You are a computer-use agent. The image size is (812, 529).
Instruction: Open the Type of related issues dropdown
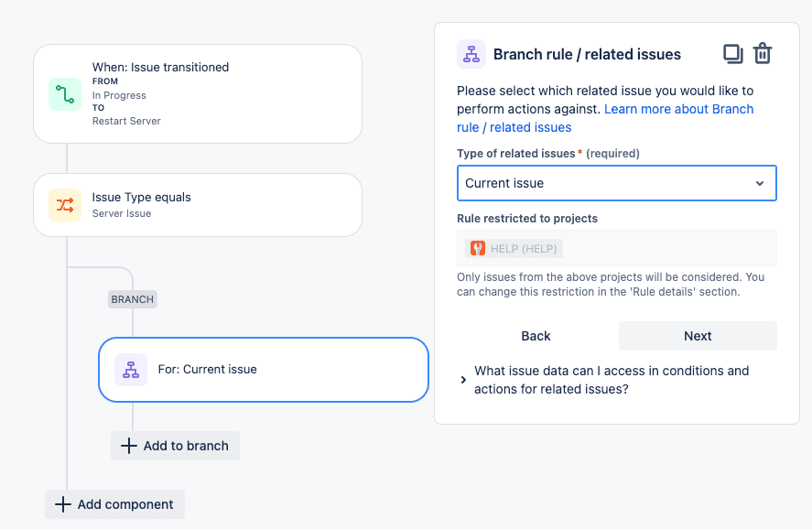point(617,183)
